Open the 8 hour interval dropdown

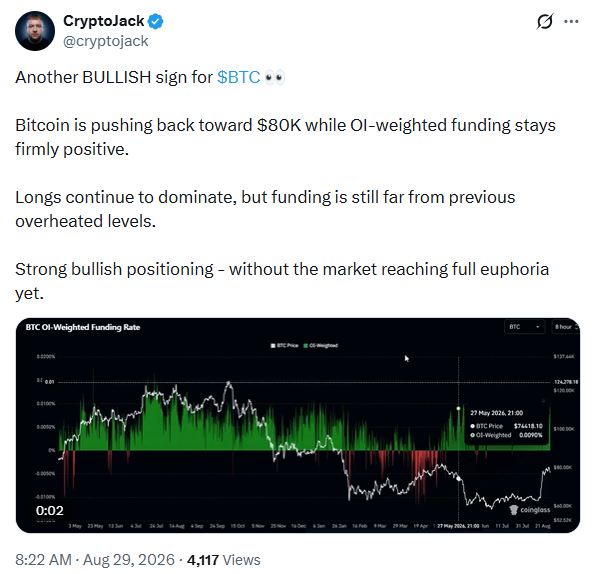(565, 327)
